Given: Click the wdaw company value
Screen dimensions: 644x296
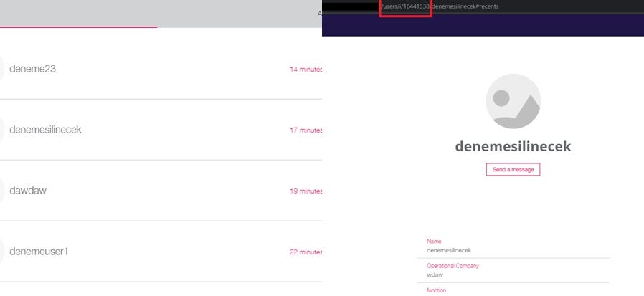Looking at the screenshot, I should [435, 274].
